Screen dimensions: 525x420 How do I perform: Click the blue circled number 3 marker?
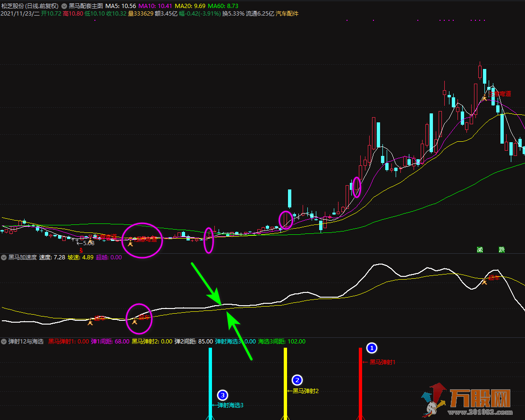tap(222, 395)
